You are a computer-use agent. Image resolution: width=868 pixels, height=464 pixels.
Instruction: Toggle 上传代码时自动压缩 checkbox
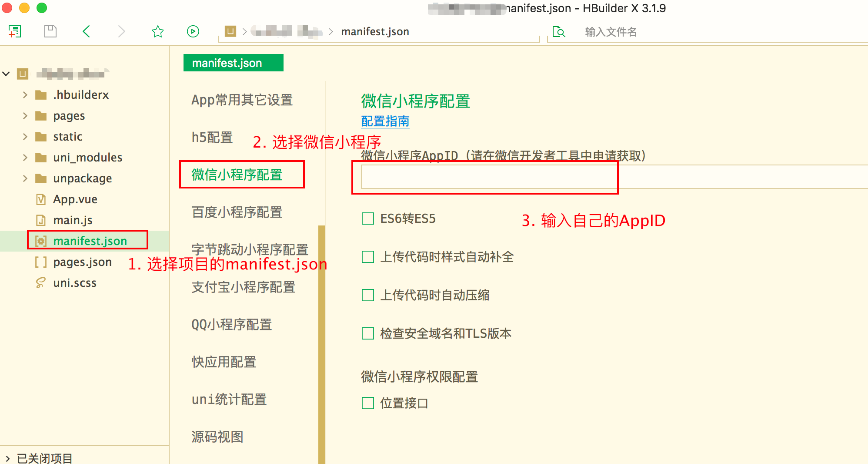[x=368, y=295]
